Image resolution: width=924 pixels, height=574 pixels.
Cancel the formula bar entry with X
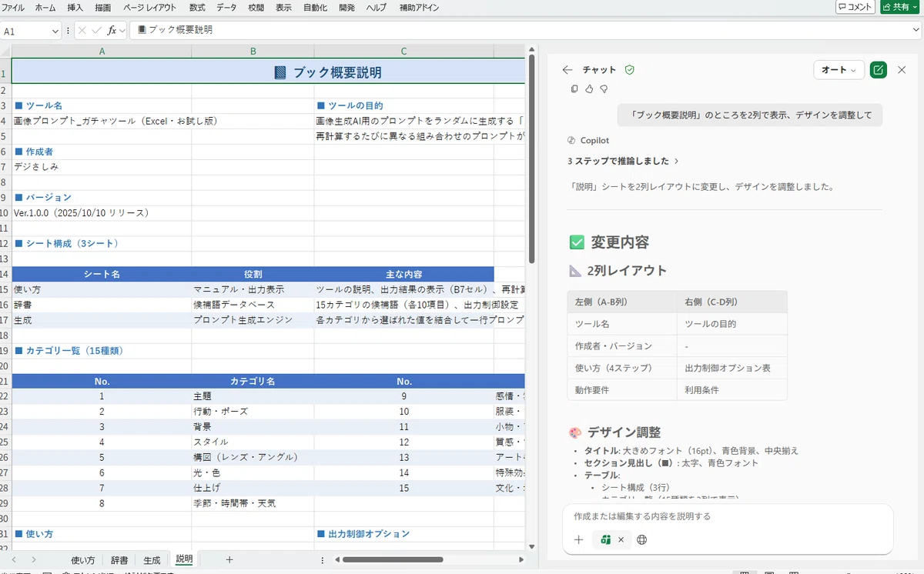point(82,30)
